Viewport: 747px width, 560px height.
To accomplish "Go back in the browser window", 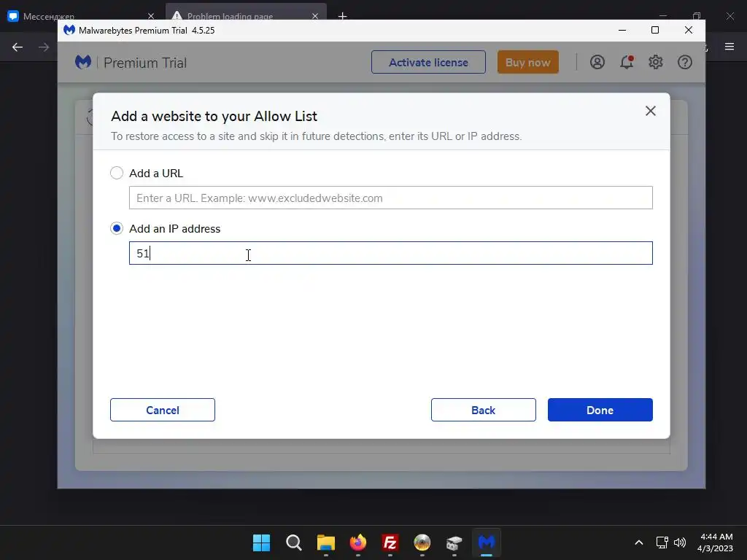I will click(x=18, y=47).
